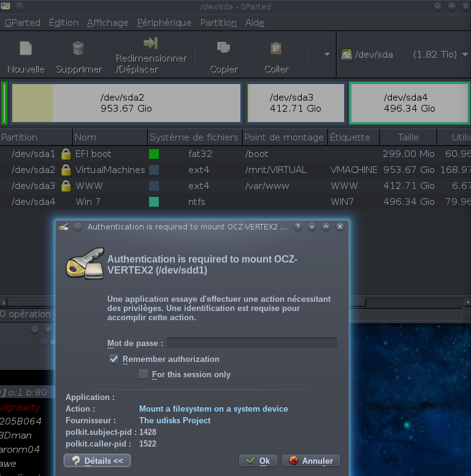Viewport: 471px width, 476px height.
Task: Click the left arrow of horizontal scrollbar
Action: (3, 302)
